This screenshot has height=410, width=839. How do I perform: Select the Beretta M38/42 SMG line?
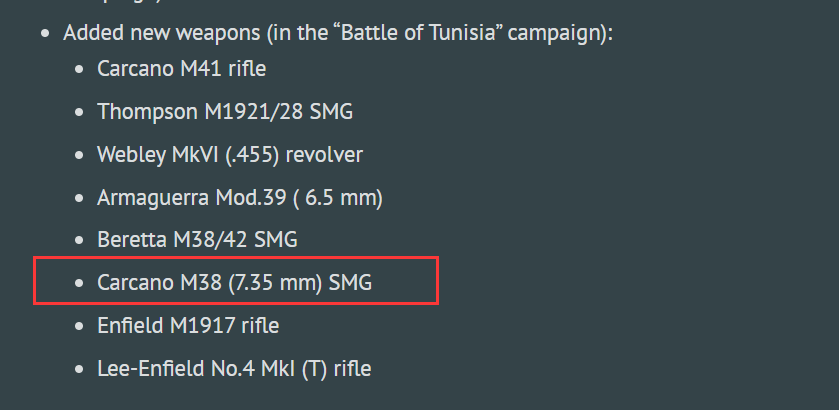(197, 240)
